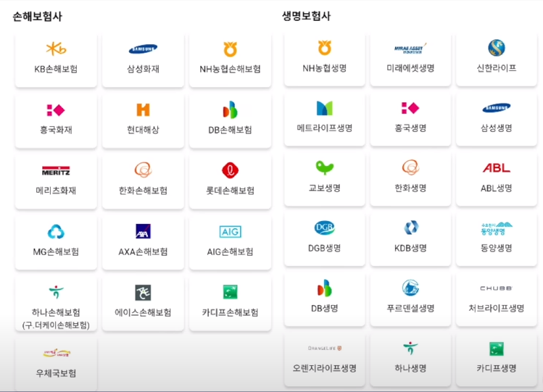Viewport: 543px width, 392px height.
Task: Click the 푸르덴셜생명 text label
Action: point(410,308)
